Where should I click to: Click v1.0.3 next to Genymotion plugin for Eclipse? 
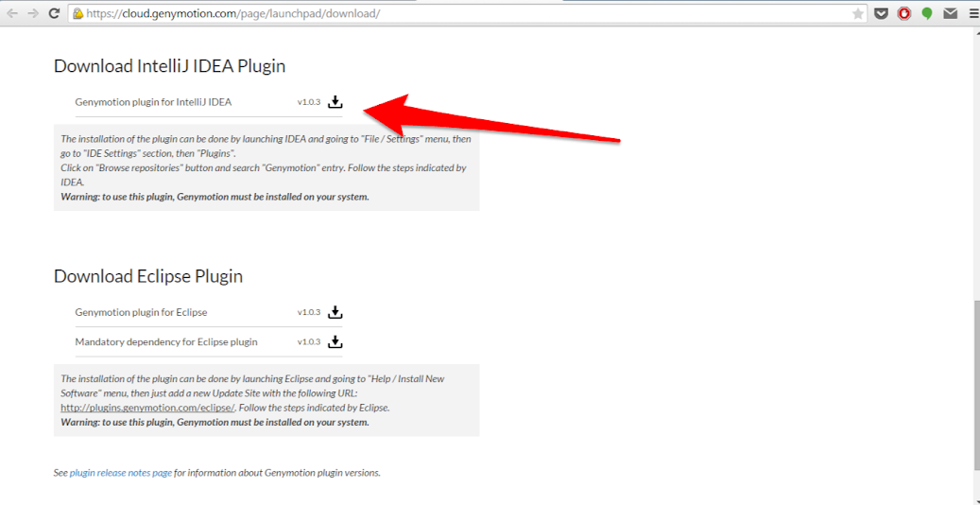[309, 312]
